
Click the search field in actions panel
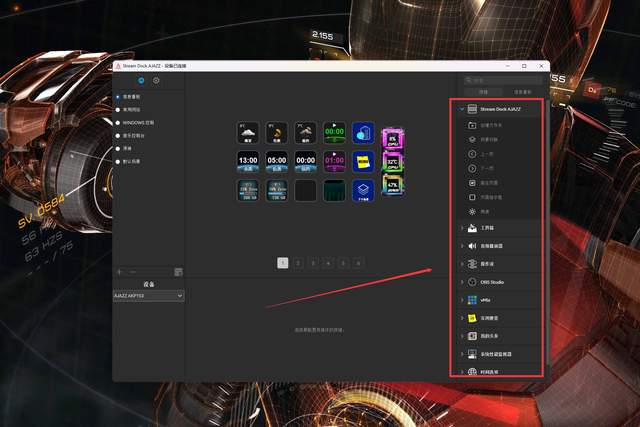pos(503,80)
